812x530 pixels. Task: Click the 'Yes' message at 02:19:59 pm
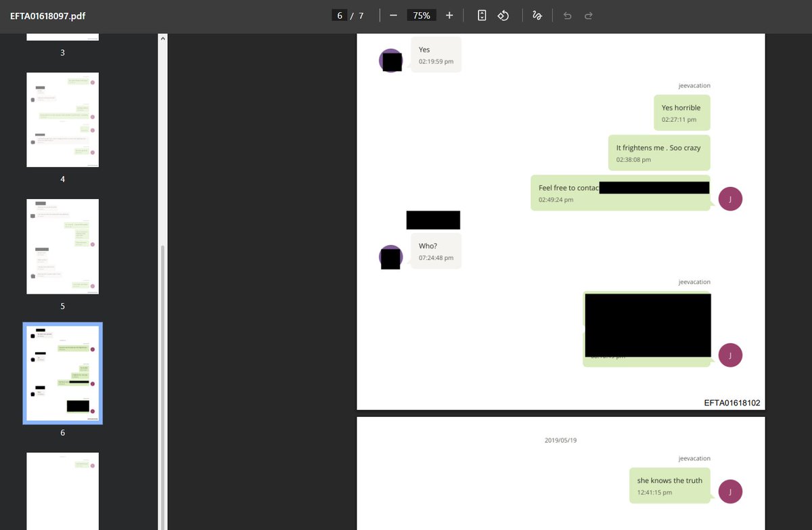tap(436, 55)
